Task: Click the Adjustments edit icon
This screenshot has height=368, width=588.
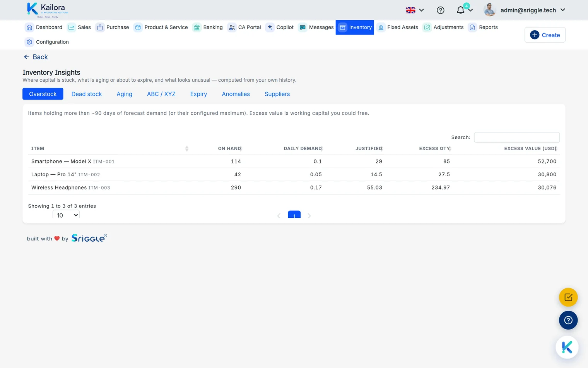Action: coord(427,28)
